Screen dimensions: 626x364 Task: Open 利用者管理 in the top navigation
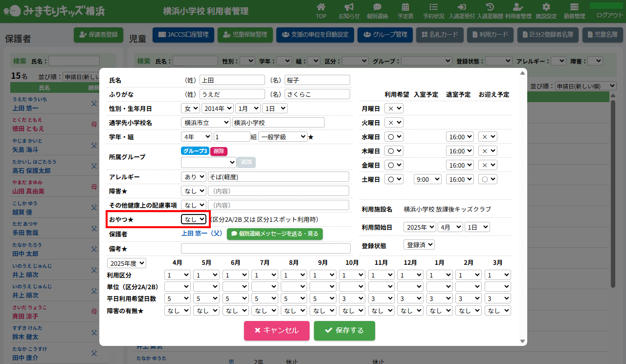[518, 11]
